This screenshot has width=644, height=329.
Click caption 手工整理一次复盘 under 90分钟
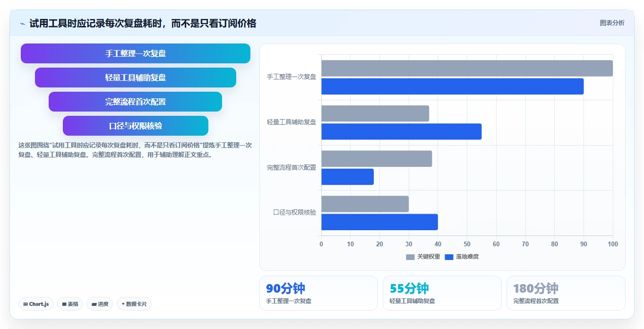(x=289, y=301)
